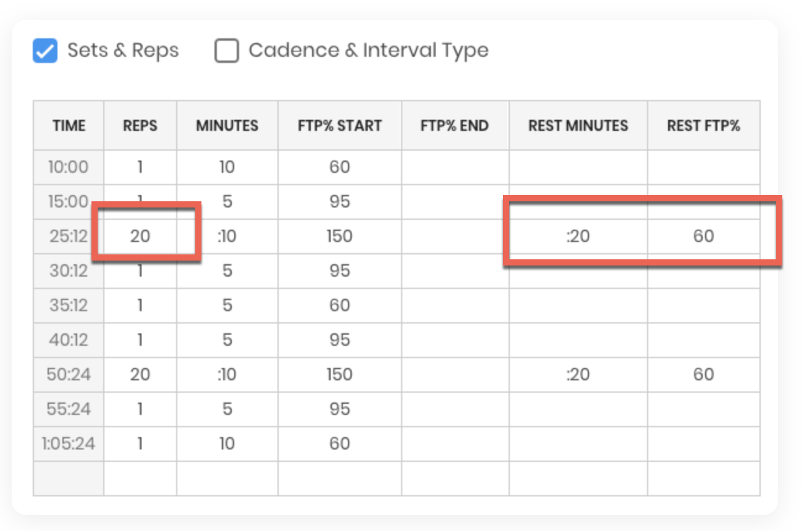Uncheck the Sets & Reps checkbox
This screenshot has width=812, height=531.
(x=45, y=51)
